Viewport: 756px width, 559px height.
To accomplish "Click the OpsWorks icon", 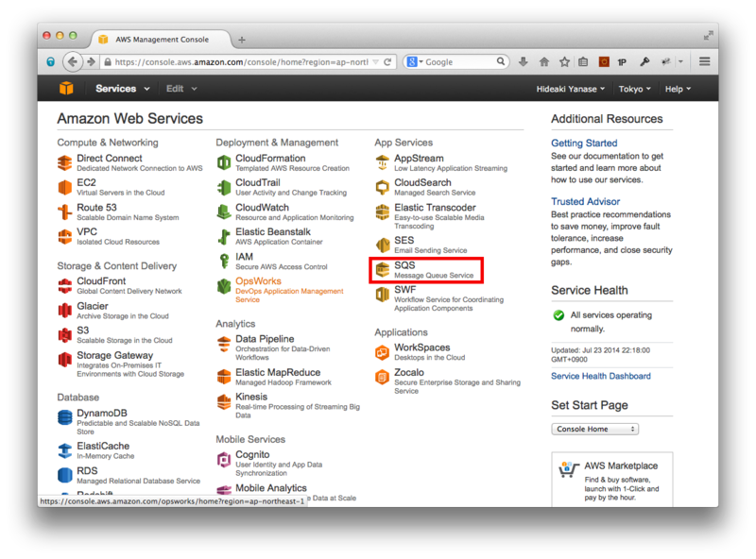I will (224, 286).
